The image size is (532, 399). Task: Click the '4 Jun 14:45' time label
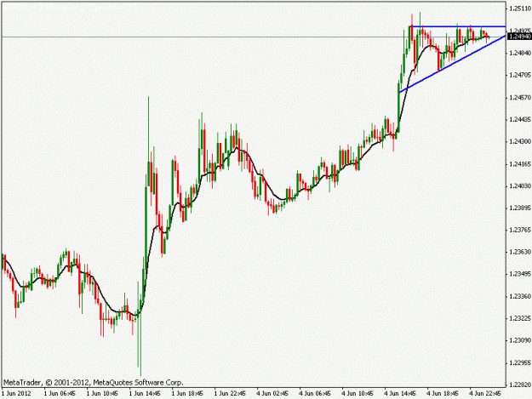[400, 394]
